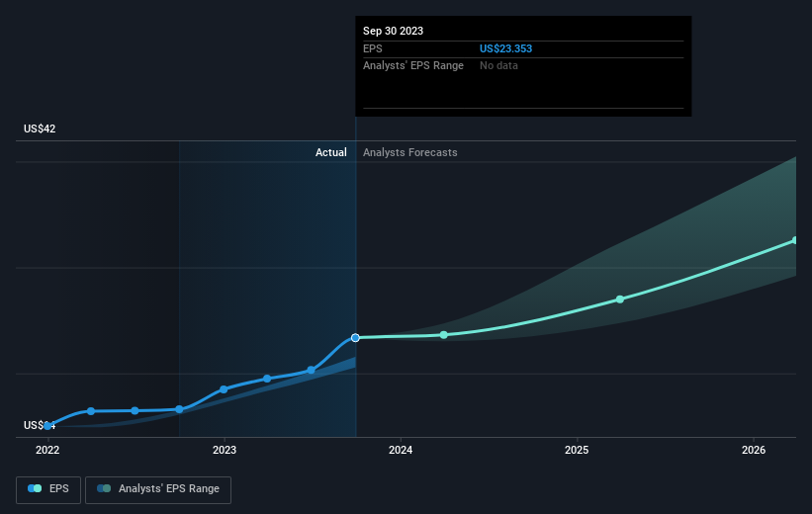Select the last EPS point before Sep 2023
Image resolution: width=812 pixels, height=514 pixels.
[312, 370]
